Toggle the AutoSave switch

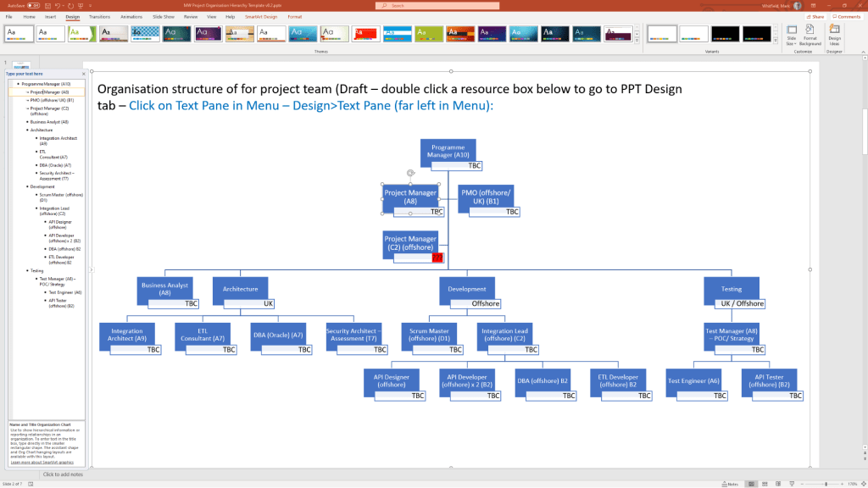pos(33,5)
